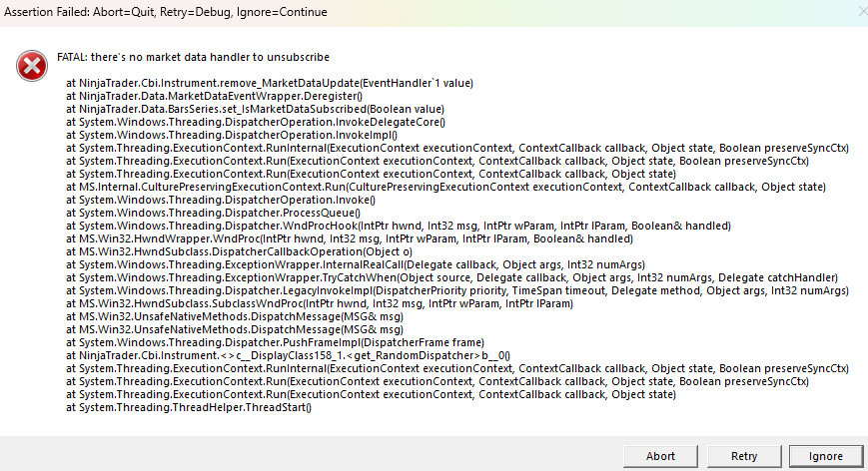This screenshot has width=868, height=471.
Task: Select the remove_MarketDataUpdate stack trace line
Action: pos(269,83)
